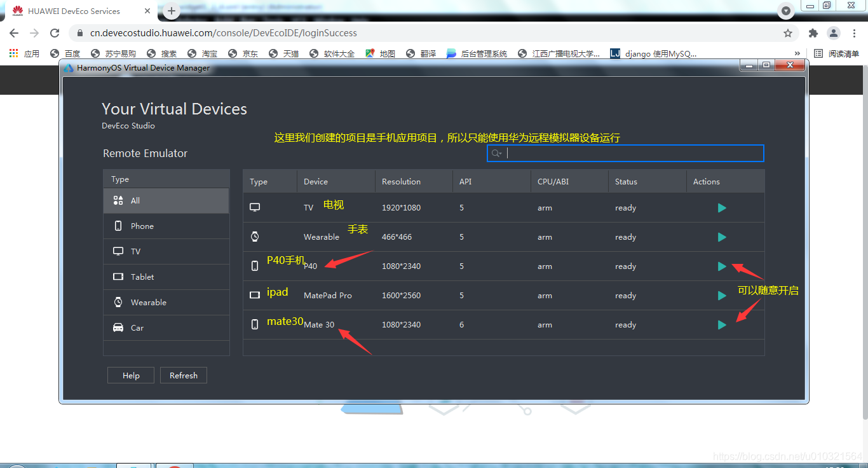
Task: Select the Mate 30 phone icon
Action: pos(255,324)
